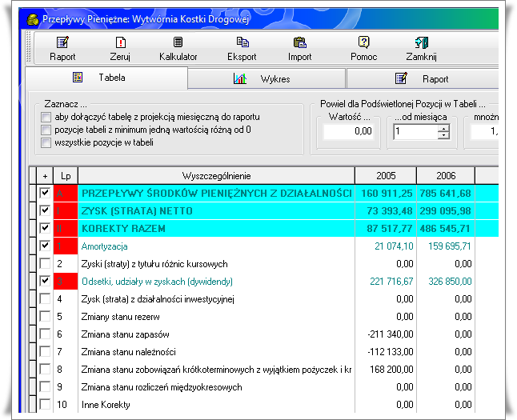
Task: Click the Eksport toolbar icon
Action: pyautogui.click(x=242, y=43)
